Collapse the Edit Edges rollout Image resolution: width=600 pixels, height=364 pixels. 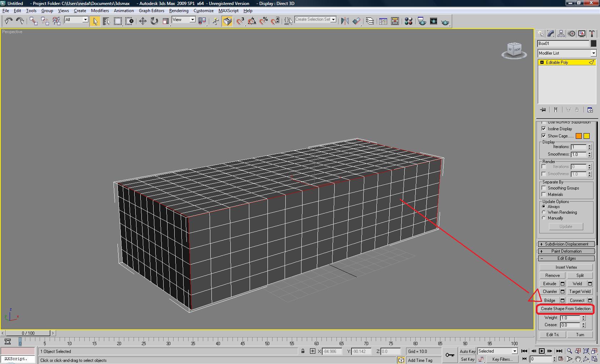[566, 258]
